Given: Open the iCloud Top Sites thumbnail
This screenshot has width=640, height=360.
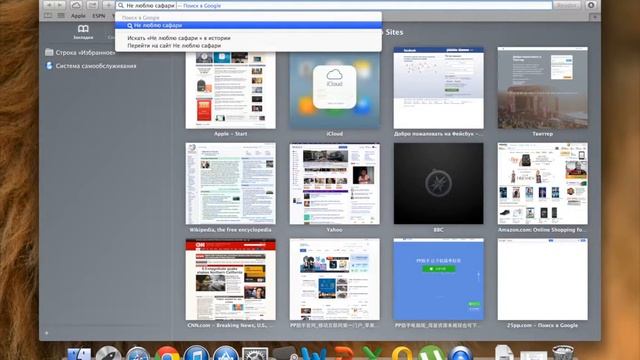Looking at the screenshot, I should tap(334, 90).
